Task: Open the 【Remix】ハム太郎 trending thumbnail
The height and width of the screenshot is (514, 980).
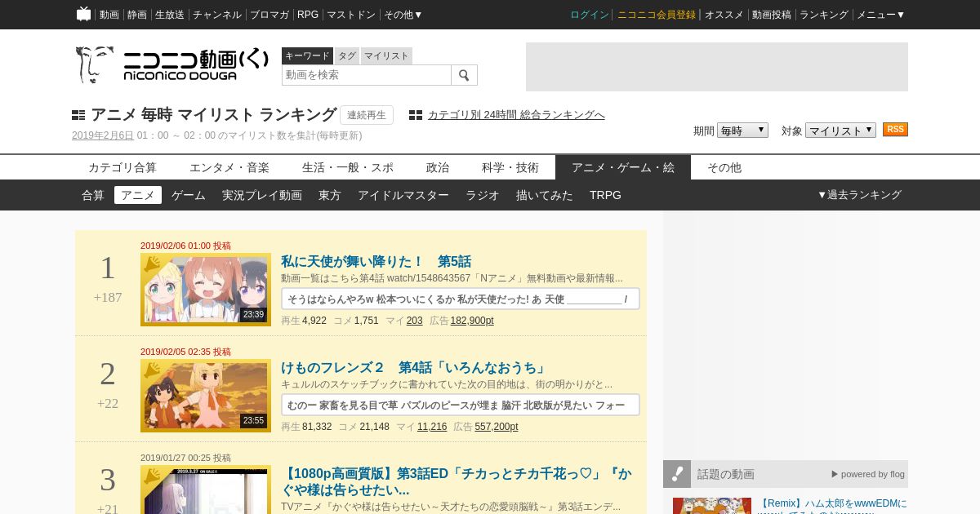Action: point(712,506)
